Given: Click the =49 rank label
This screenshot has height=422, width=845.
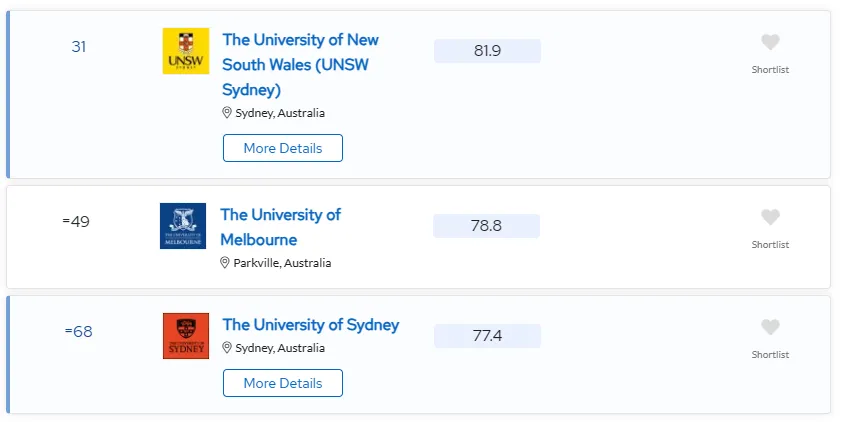Looking at the screenshot, I should click(76, 222).
